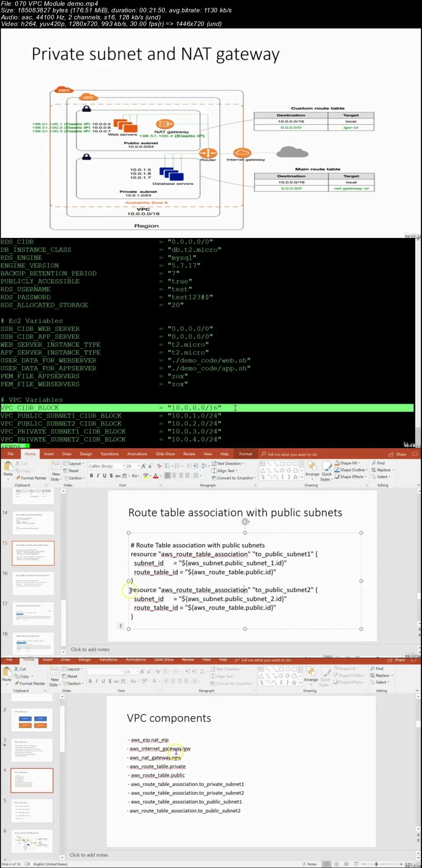Toggle Bold in the Route table association window
The image size is (422, 868).
(91, 476)
